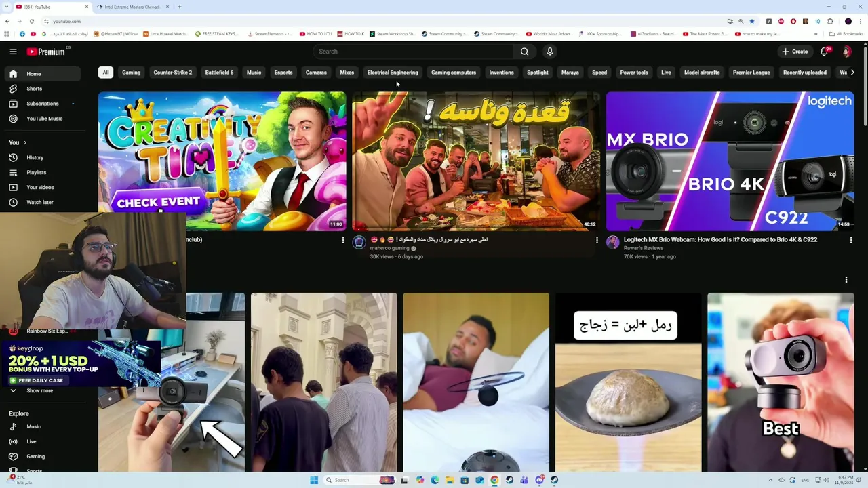Click the YouTube Premium logo
Screen dimensions: 868x488
[46, 52]
